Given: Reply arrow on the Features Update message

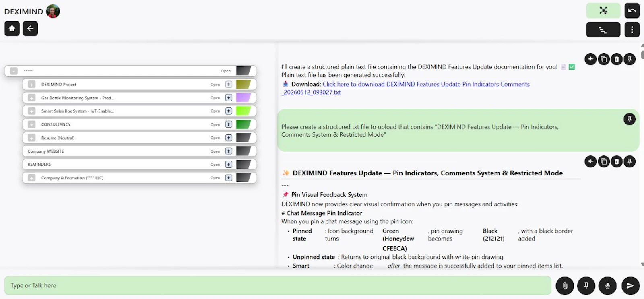Looking at the screenshot, I should [590, 161].
